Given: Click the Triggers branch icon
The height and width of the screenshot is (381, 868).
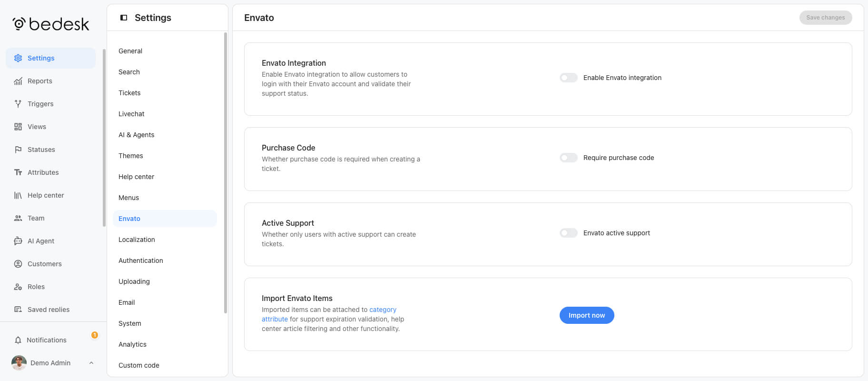Looking at the screenshot, I should [x=18, y=104].
